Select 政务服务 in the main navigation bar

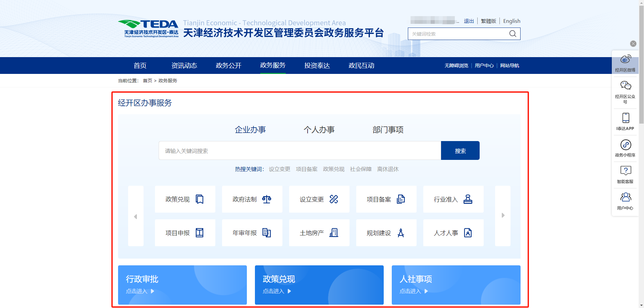[273, 65]
